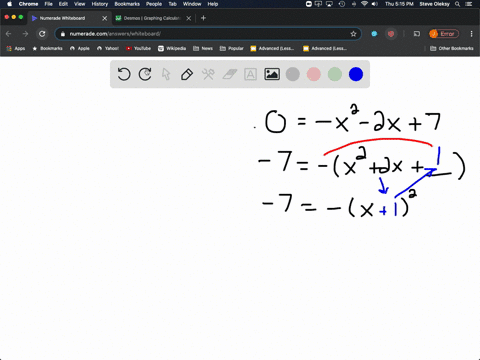Open the Edit menu
The width and height of the screenshot is (480, 360).
[63, 4]
